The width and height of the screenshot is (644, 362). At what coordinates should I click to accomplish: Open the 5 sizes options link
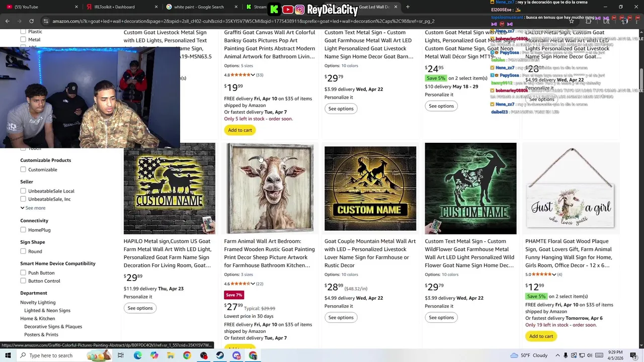[247, 66]
